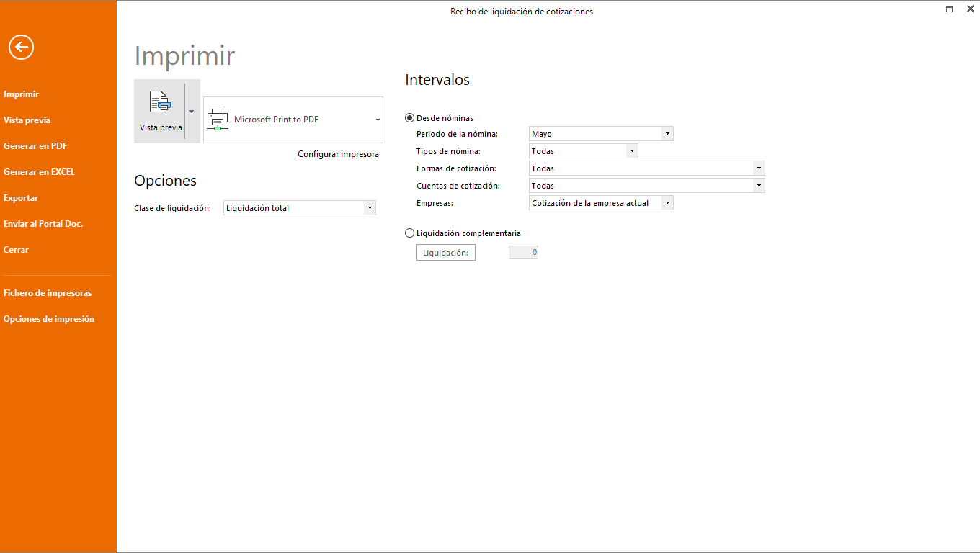980x553 pixels.
Task: Click the printer icon beside Microsoft Print to PDF
Action: click(x=218, y=120)
